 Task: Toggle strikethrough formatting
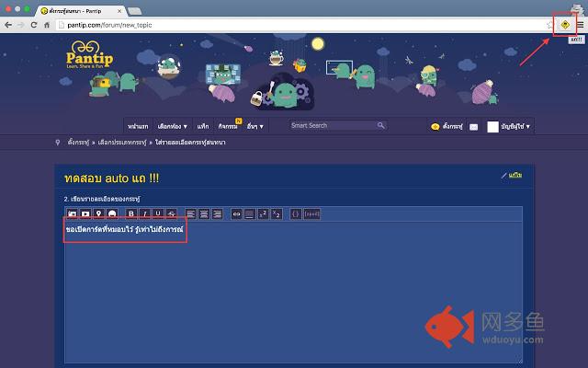click(172, 214)
